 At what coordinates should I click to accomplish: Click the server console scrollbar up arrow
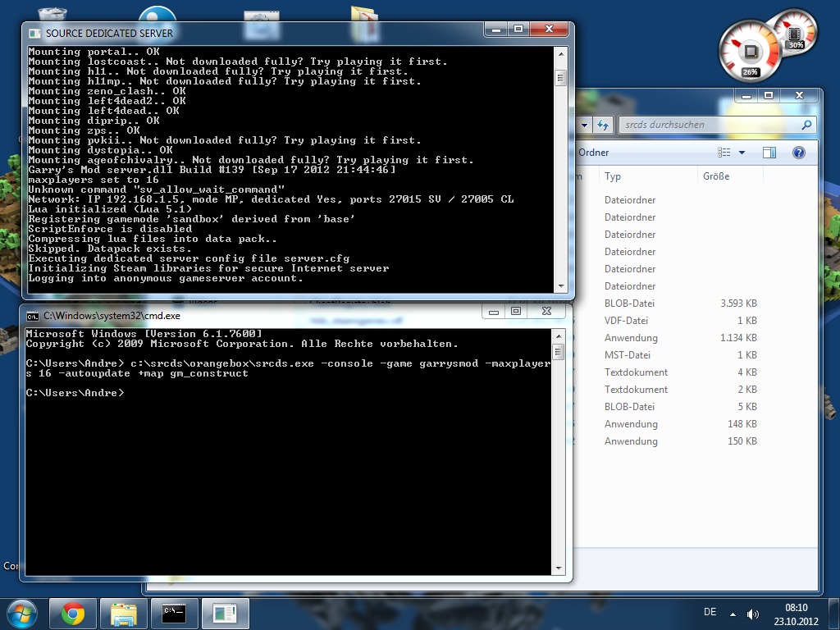561,52
